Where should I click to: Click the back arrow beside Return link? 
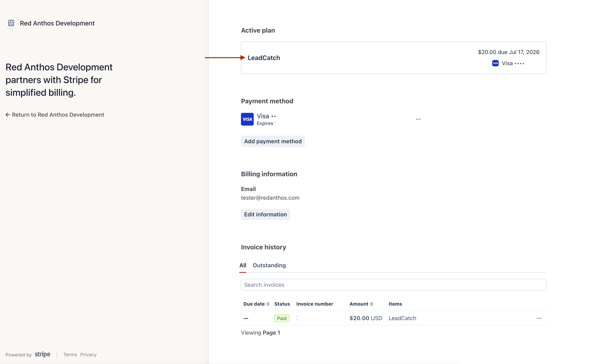(8, 115)
